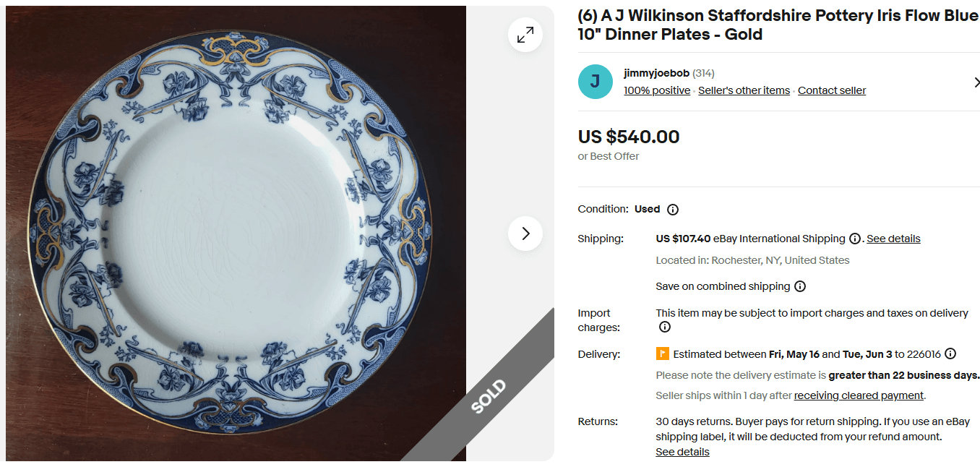Screen dimensions: 980x467
Task: Click the next photo arrow
Action: click(525, 233)
